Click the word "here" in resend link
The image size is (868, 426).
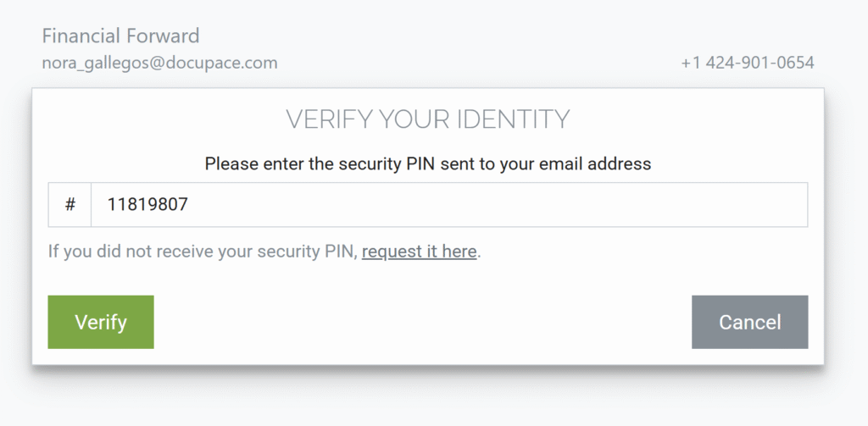(x=459, y=252)
